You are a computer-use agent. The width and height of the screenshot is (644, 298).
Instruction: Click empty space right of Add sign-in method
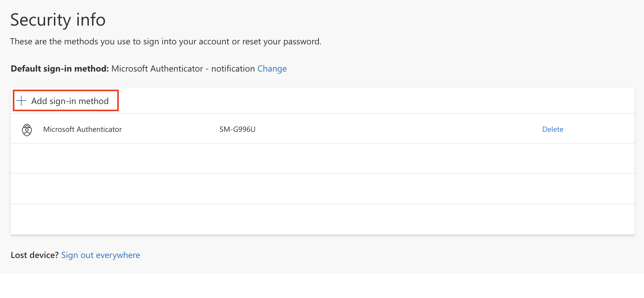pyautogui.click(x=375, y=101)
